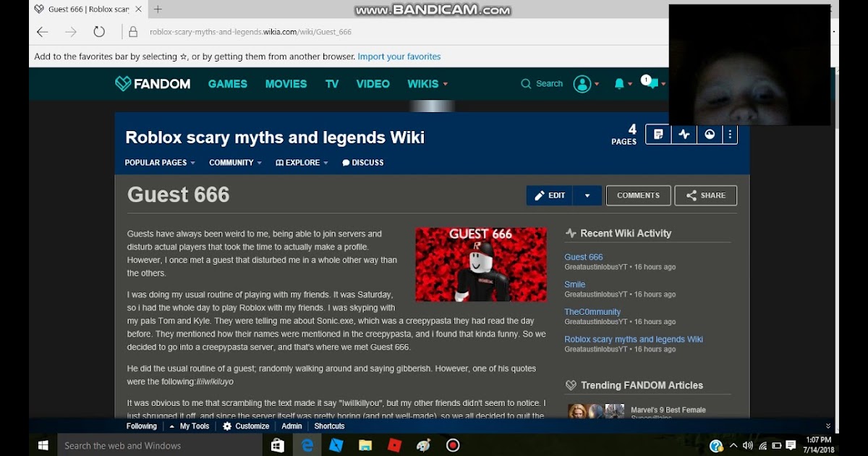Click the Roblox scary myths and legends Wiki title
Screen dimensions: 868x456
pos(275,138)
